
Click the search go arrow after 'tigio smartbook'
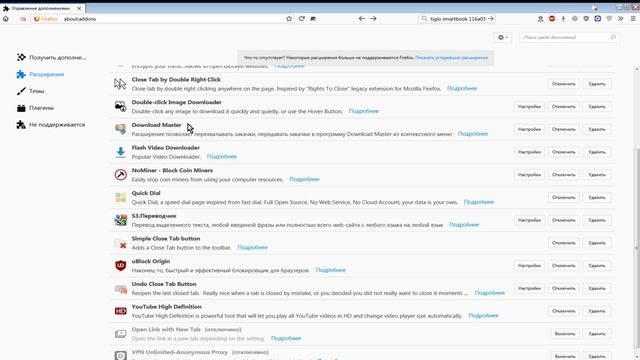[x=491, y=19]
